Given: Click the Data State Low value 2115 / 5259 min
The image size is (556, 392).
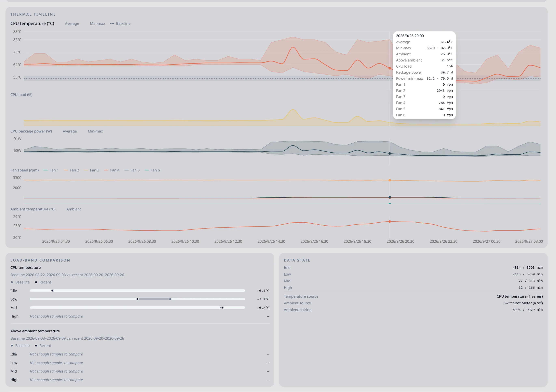Looking at the screenshot, I should [x=527, y=274].
